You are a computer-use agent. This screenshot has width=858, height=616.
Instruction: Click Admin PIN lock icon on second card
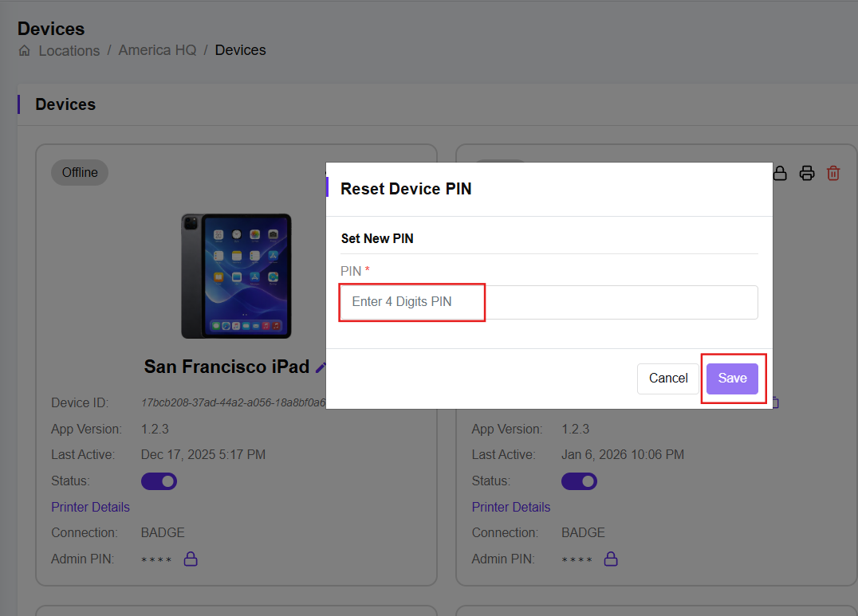tap(611, 559)
